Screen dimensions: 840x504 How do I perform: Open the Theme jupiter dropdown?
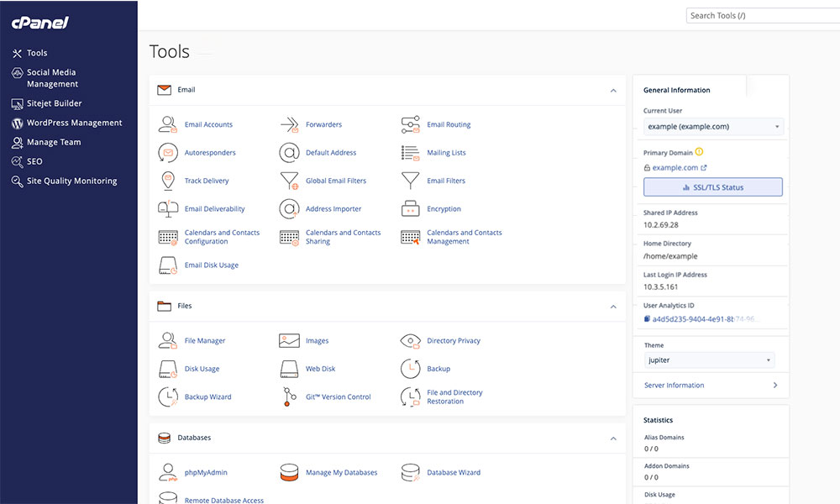tap(709, 360)
